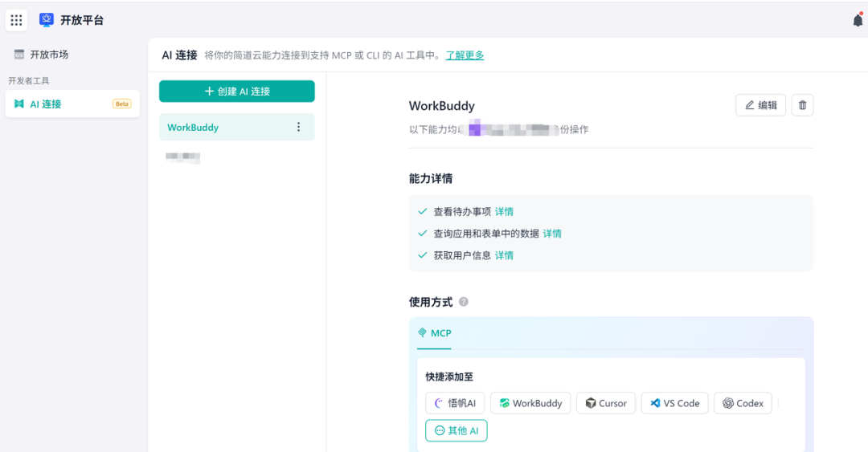Click the 开放平台 logo icon
Image resolution: width=868 pixels, height=452 pixels.
(x=47, y=20)
